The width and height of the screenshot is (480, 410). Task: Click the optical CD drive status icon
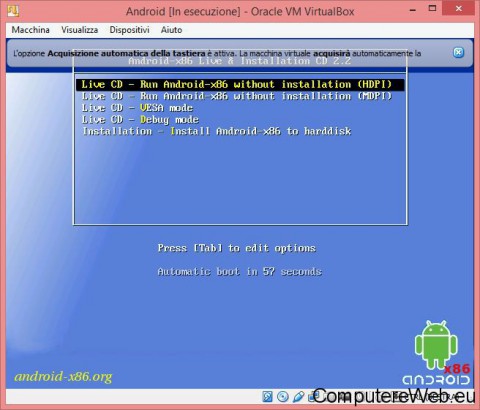tap(283, 396)
